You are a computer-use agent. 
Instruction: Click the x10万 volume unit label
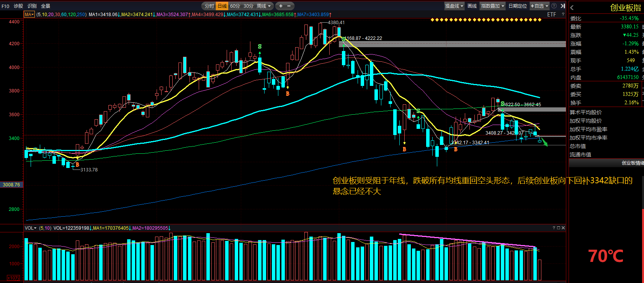coord(13,278)
